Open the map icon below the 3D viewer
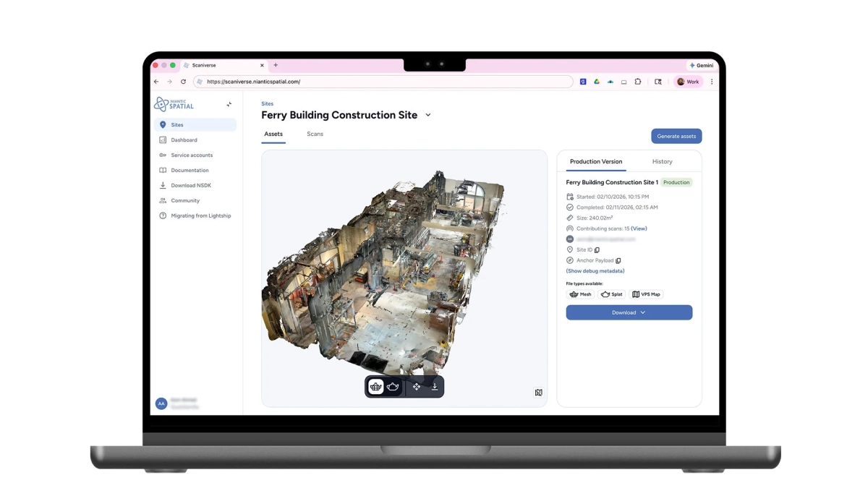 point(539,392)
